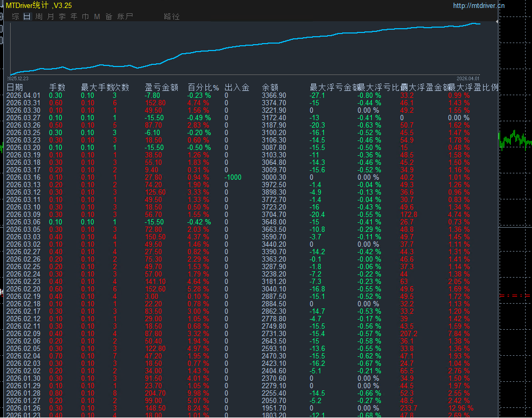Click max loss ratio -0.80 %
Image resolution: width=532 pixels, height=418 pixels.
coord(369,96)
